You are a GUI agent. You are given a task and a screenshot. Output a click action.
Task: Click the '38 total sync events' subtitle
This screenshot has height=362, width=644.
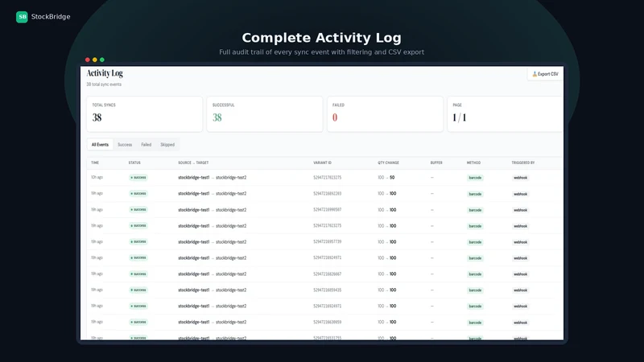click(x=104, y=84)
